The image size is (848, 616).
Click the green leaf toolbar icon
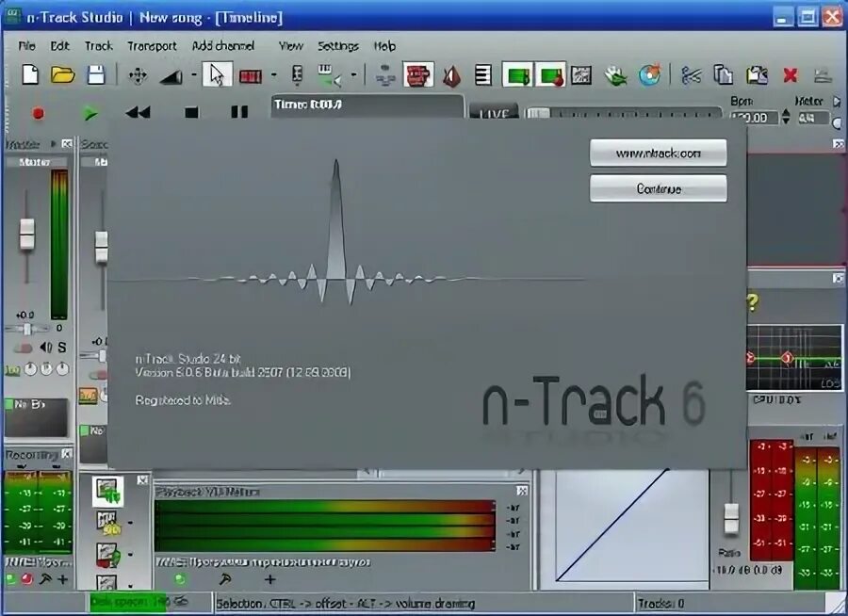point(615,75)
